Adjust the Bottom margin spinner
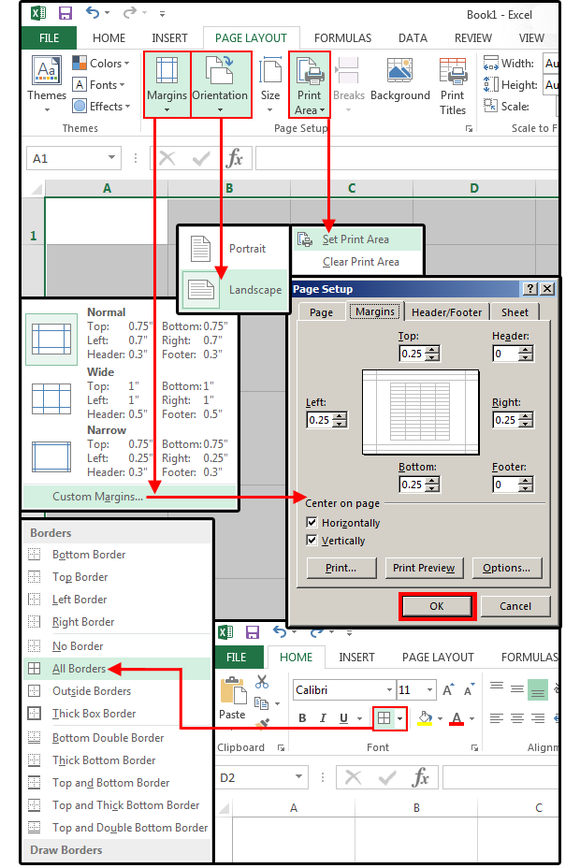Screen dimensions: 580x868 click(x=433, y=485)
